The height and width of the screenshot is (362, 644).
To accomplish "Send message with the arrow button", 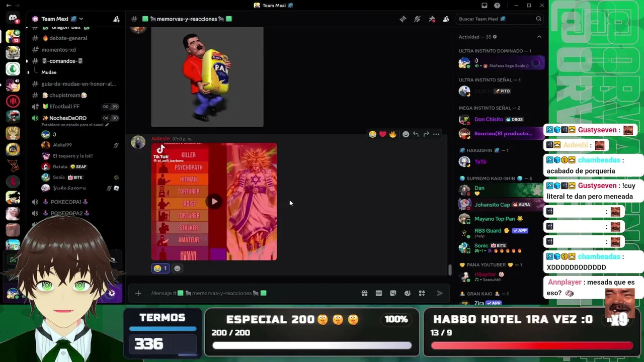I will coord(440,293).
